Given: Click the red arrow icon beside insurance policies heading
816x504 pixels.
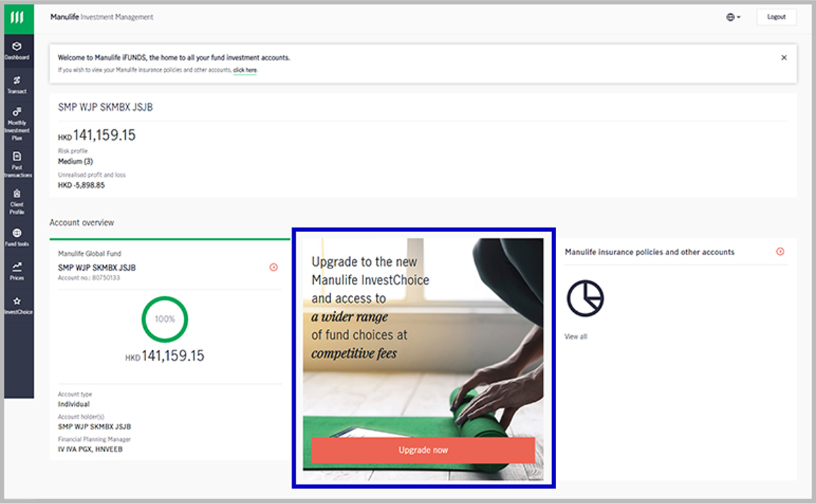Looking at the screenshot, I should pyautogui.click(x=780, y=252).
